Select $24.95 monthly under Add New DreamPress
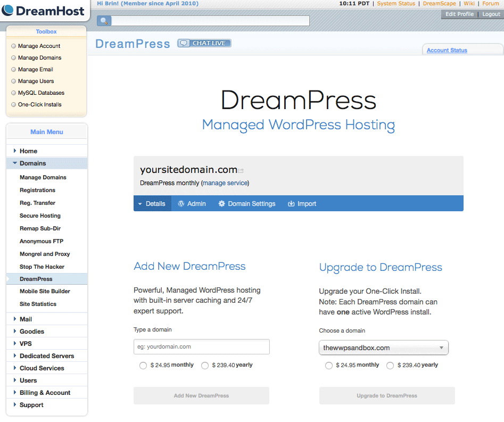The image size is (504, 422). pyautogui.click(x=143, y=366)
